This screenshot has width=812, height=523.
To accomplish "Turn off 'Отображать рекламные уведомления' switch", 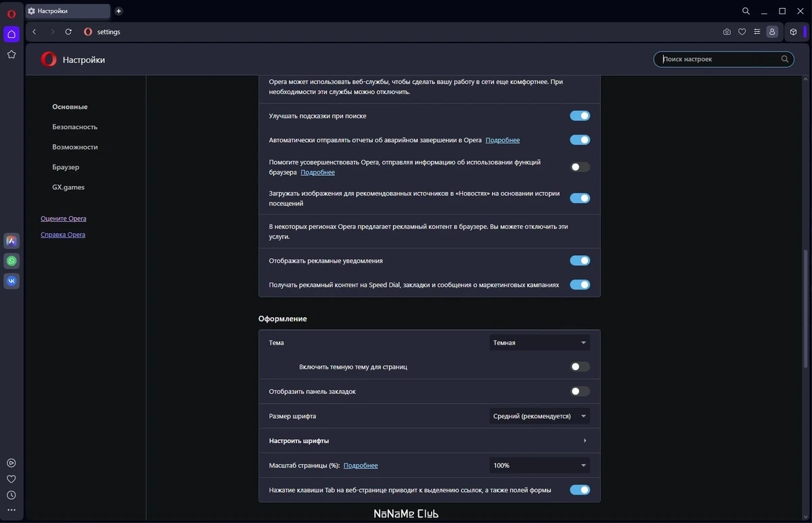I will 580,260.
